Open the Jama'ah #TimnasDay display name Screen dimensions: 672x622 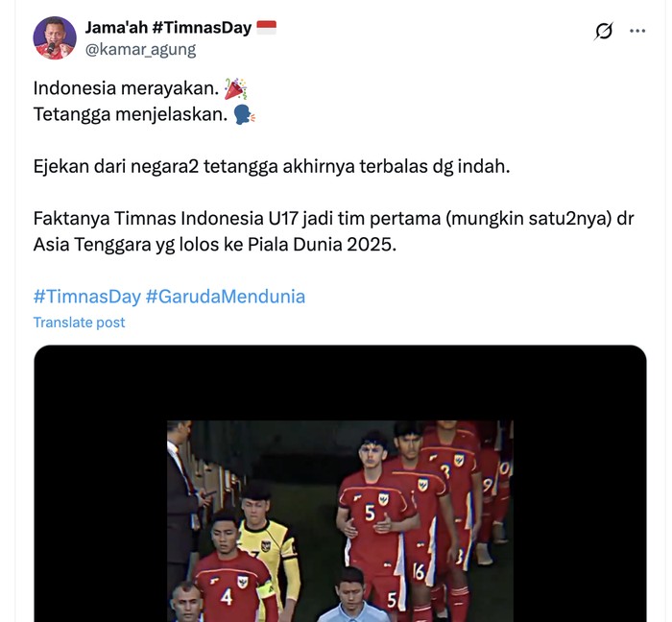tap(168, 28)
